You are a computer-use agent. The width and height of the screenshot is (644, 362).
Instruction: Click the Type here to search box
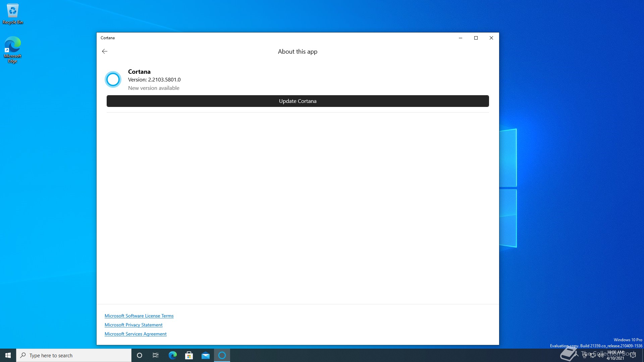pyautogui.click(x=74, y=355)
